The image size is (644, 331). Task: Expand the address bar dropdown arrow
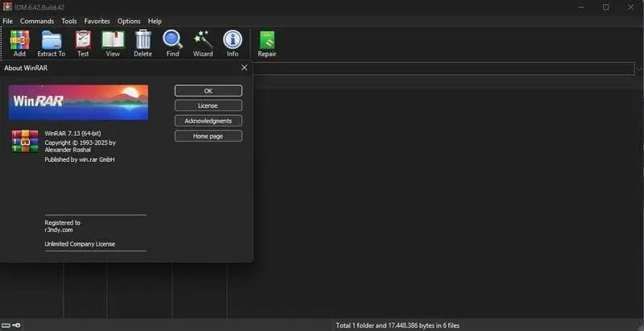click(x=639, y=69)
